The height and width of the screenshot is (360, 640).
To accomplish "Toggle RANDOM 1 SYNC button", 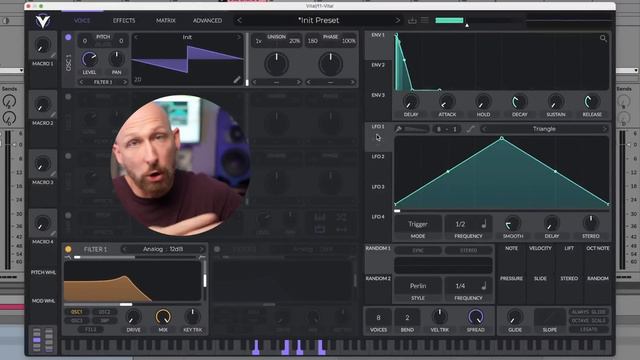I will tap(418, 250).
